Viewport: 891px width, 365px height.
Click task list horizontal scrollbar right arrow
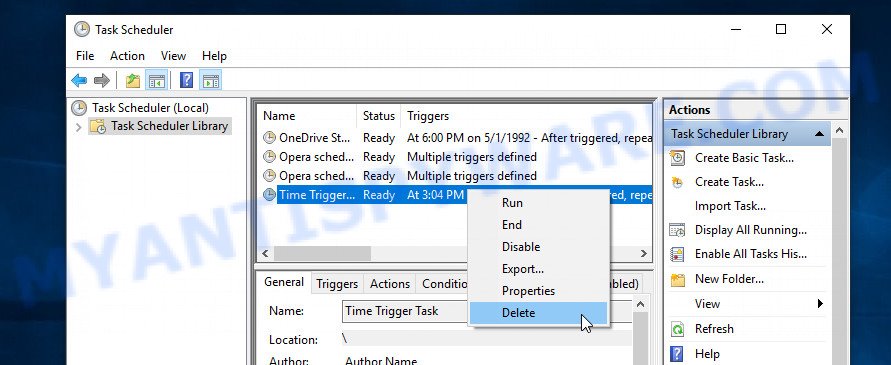(643, 254)
